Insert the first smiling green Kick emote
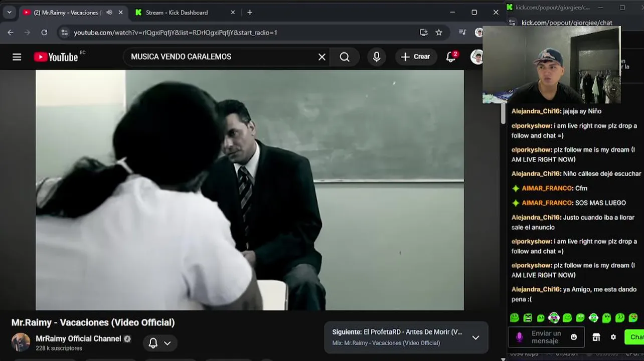 coord(515,318)
